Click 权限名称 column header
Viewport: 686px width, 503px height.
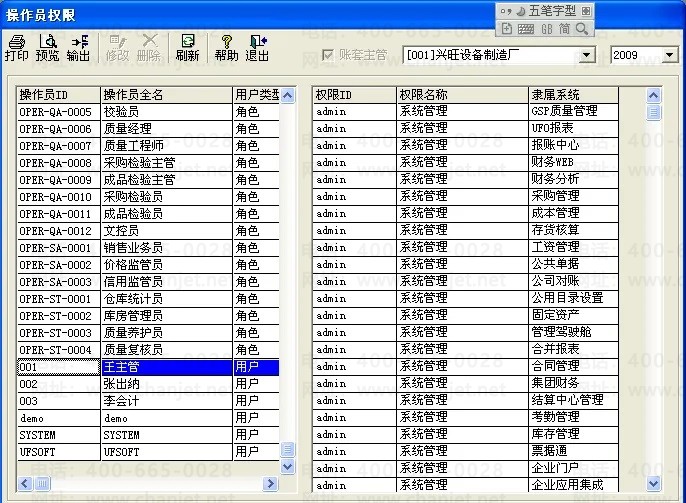tap(462, 95)
